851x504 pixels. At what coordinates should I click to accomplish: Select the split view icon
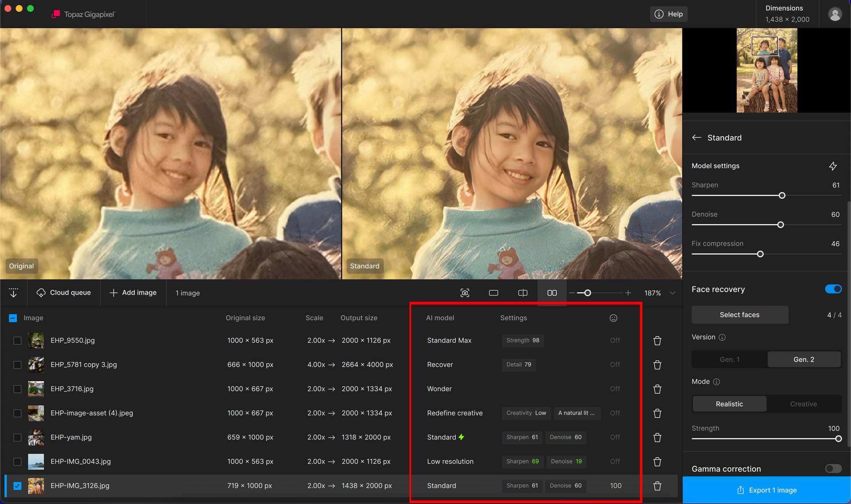click(523, 293)
